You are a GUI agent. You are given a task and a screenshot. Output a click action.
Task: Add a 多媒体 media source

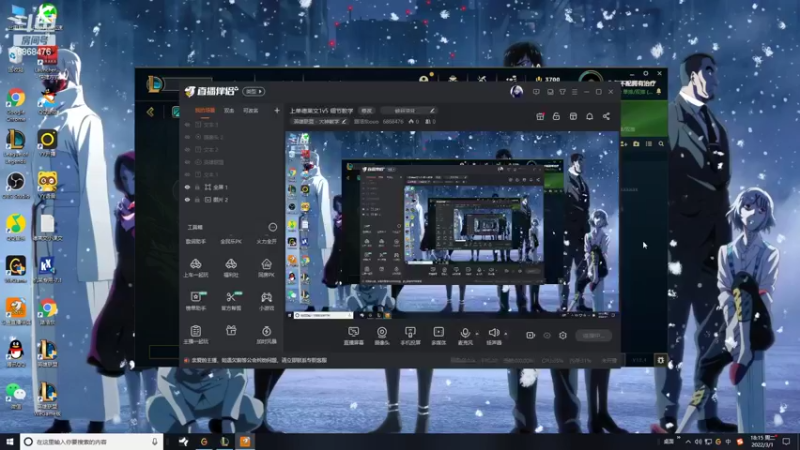pos(439,336)
